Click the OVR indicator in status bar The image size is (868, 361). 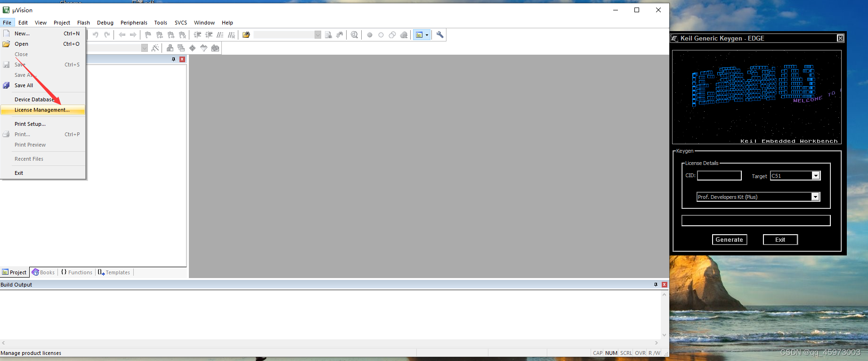(x=640, y=353)
